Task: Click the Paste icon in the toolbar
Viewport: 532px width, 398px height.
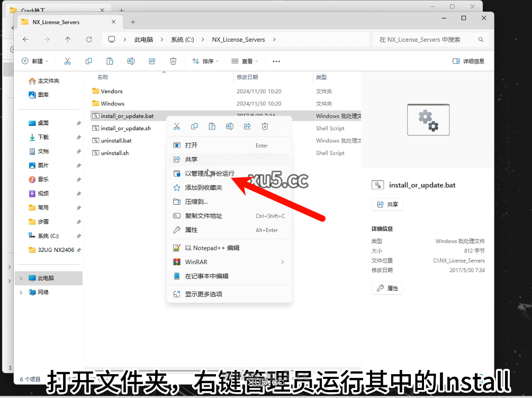Action: (110, 61)
